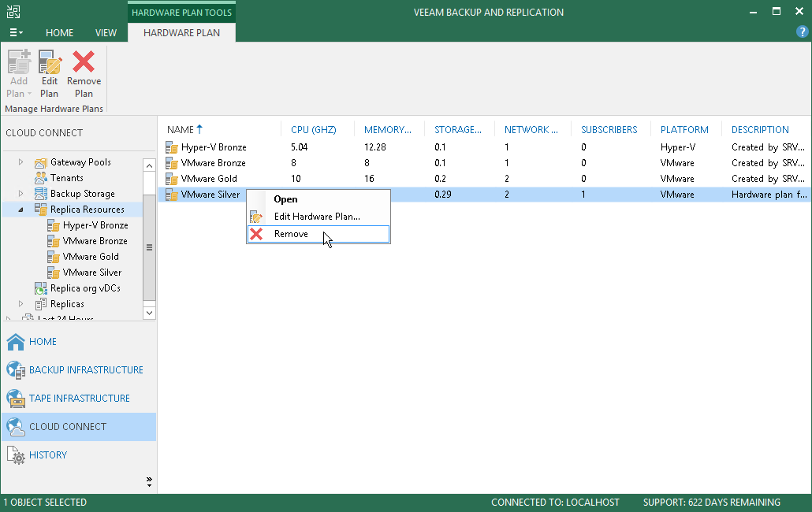Select Replica org vDCs in the tree
Viewport: 812px width, 512px height.
pyautogui.click(x=85, y=288)
